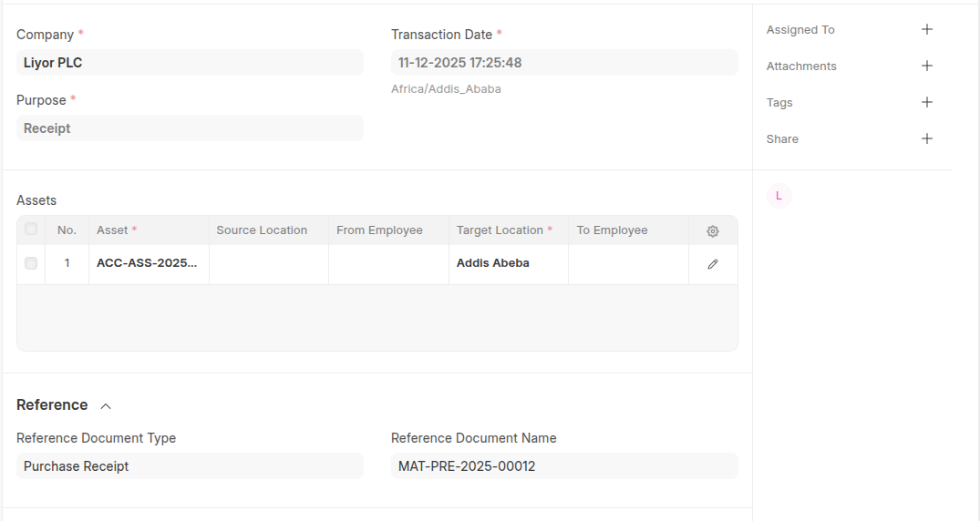Open the Purpose field showing Receipt
This screenshot has height=521, width=980.
pyautogui.click(x=190, y=128)
